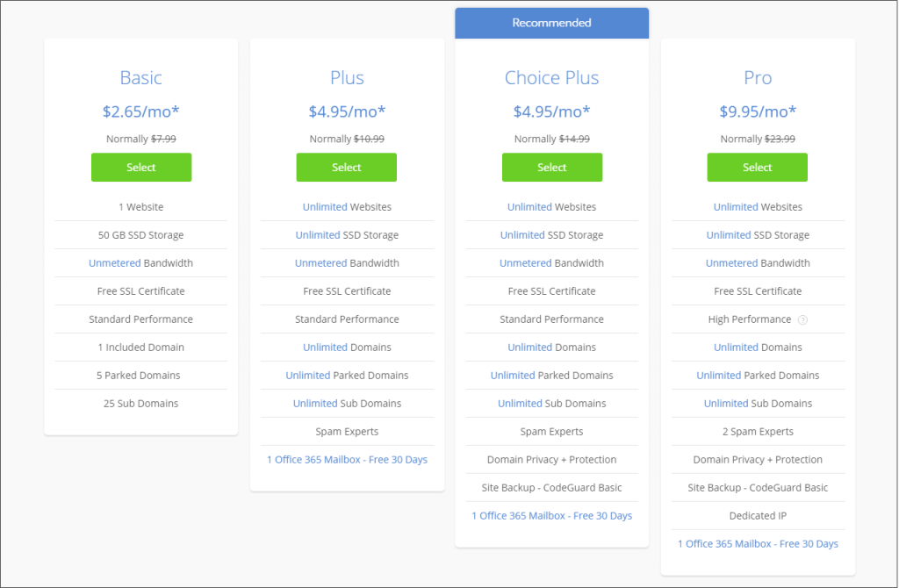
Task: Open Unlimited Websites details under Plus
Action: [x=323, y=206]
